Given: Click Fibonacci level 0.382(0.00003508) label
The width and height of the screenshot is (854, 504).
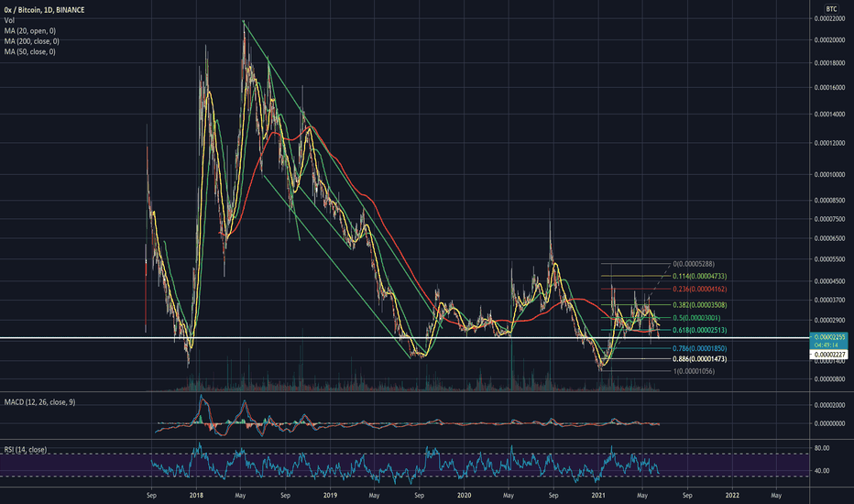Looking at the screenshot, I should coord(699,305).
